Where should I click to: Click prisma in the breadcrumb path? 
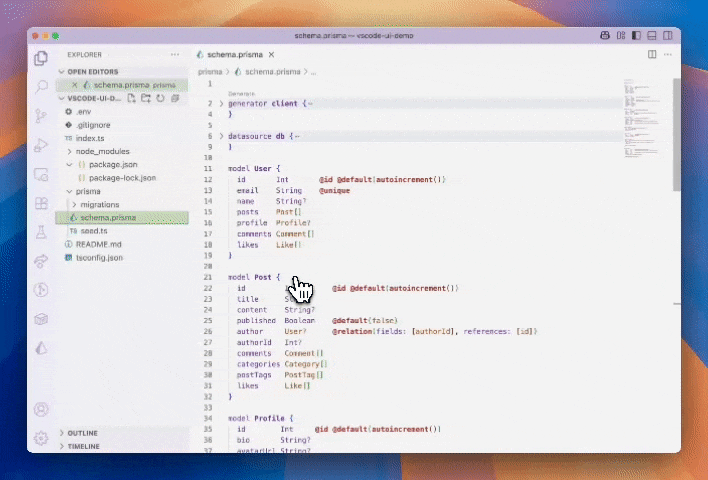coord(209,72)
